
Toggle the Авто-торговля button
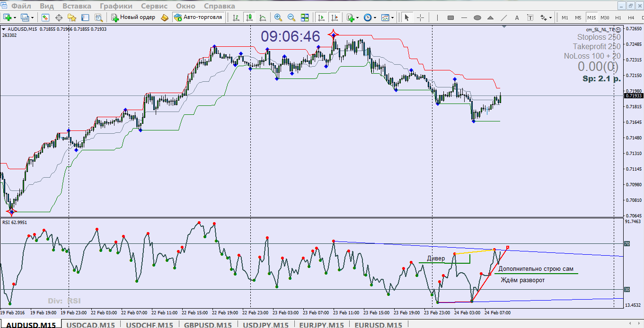198,17
